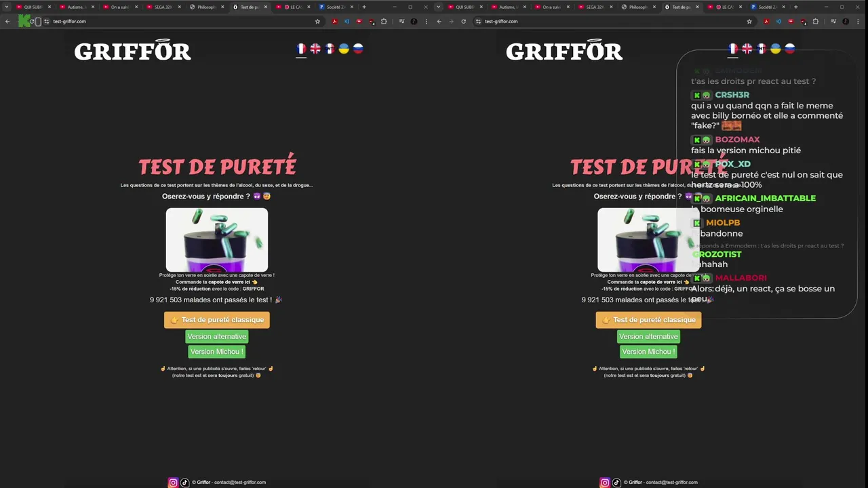This screenshot has width=868, height=488.
Task: Select French flag in right window
Action: (733, 49)
